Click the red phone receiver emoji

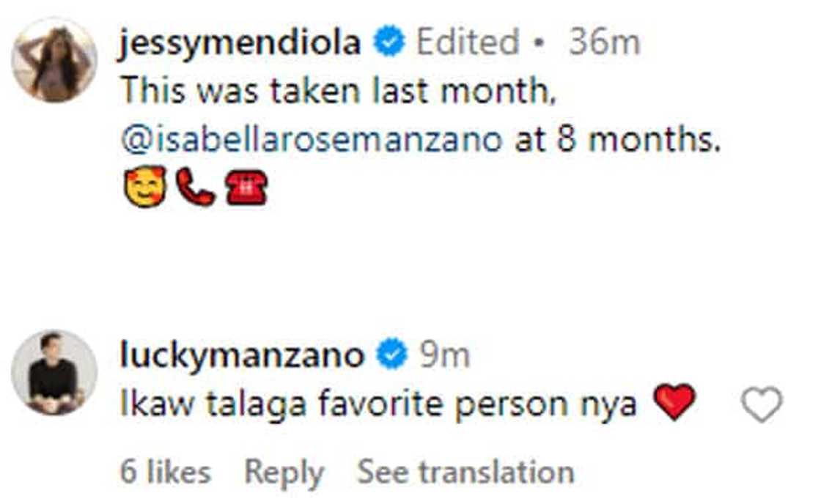[196, 187]
